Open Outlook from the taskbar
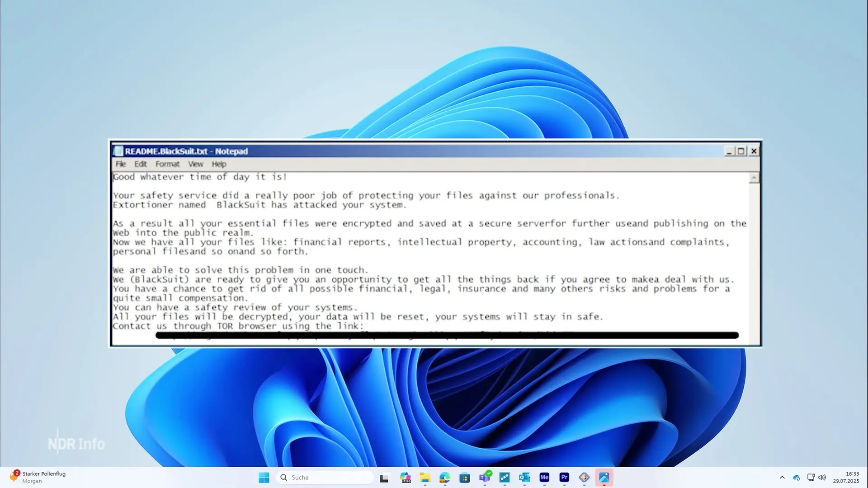 524,478
